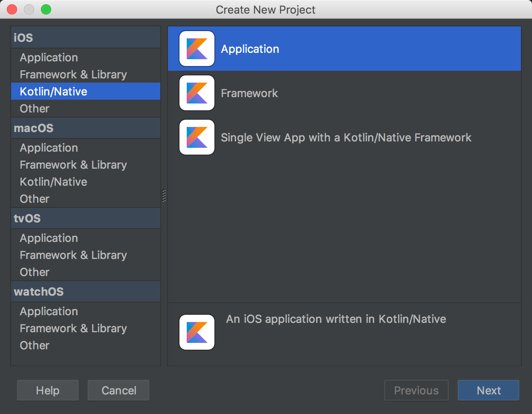Choose Single View App with a Kotlin/Native Framework
The width and height of the screenshot is (532, 414).
(344, 137)
